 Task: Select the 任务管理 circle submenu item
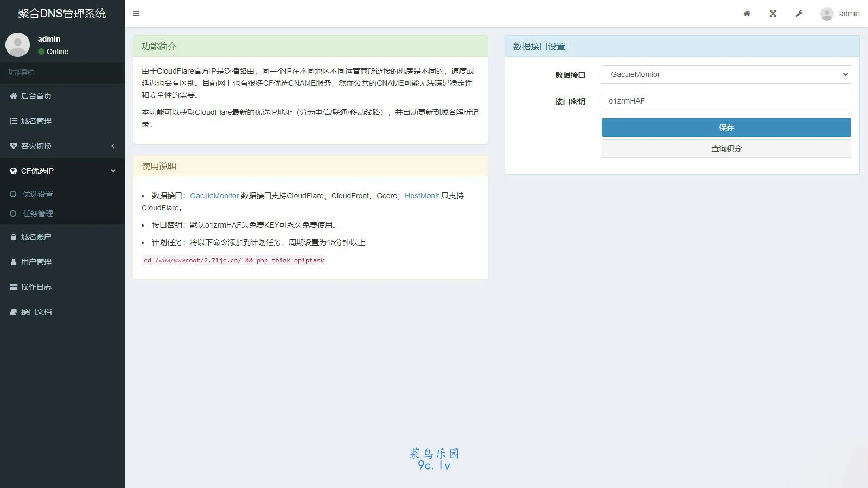coord(13,214)
